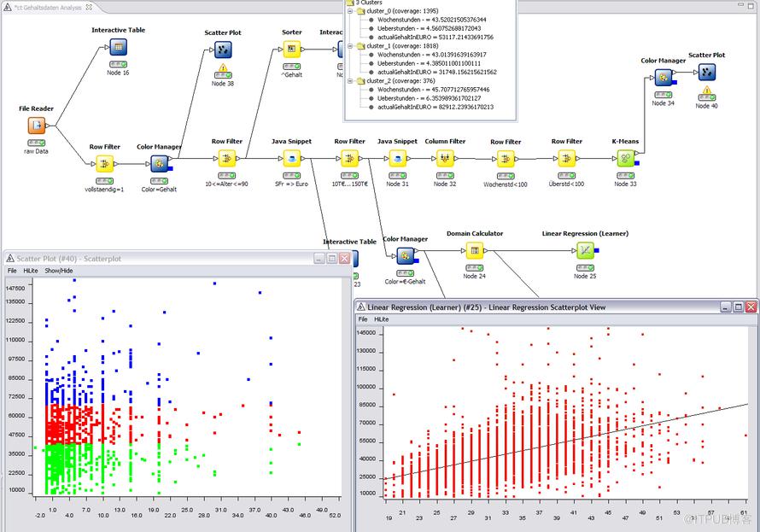Select the Row Filter Wochenstd<100 node
Image resolution: width=760 pixels, height=532 pixels.
point(506,159)
